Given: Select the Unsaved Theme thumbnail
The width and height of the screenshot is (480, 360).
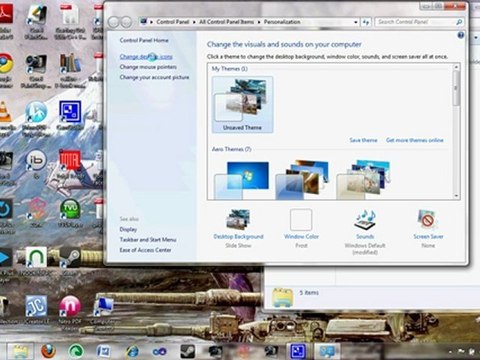Looking at the screenshot, I should point(242,105).
